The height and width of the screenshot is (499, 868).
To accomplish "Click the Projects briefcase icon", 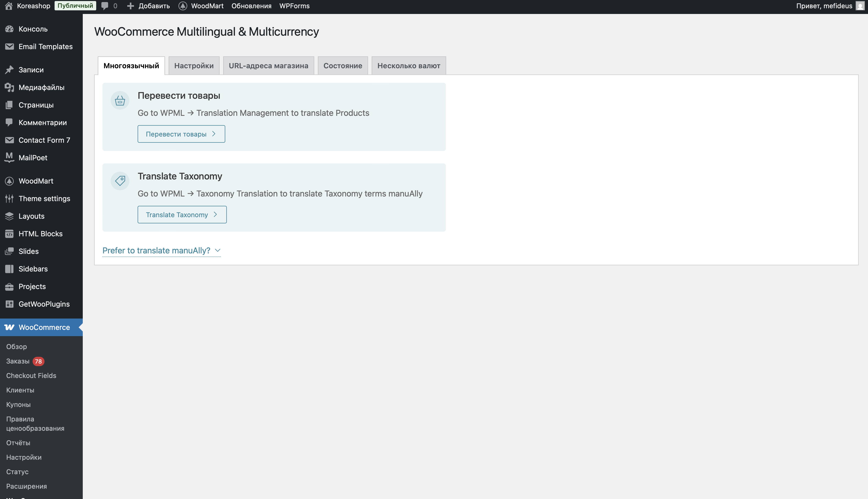I will (x=9, y=286).
